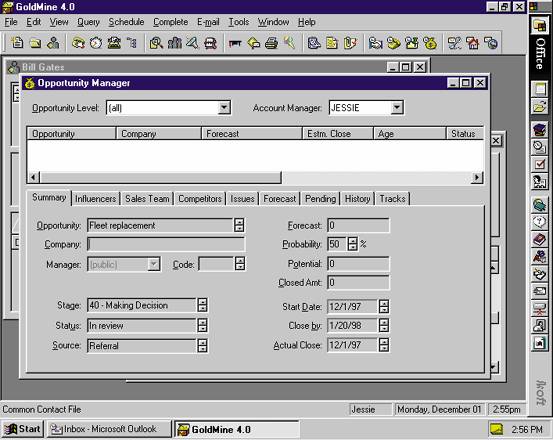Click the money bag toolbar icon
Screen dimensions: 553x440
point(430,43)
